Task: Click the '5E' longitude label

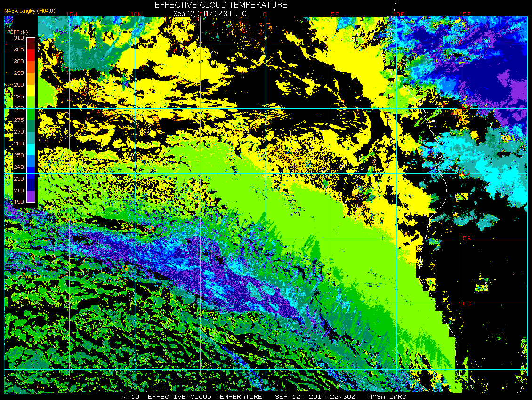Action: (x=335, y=14)
